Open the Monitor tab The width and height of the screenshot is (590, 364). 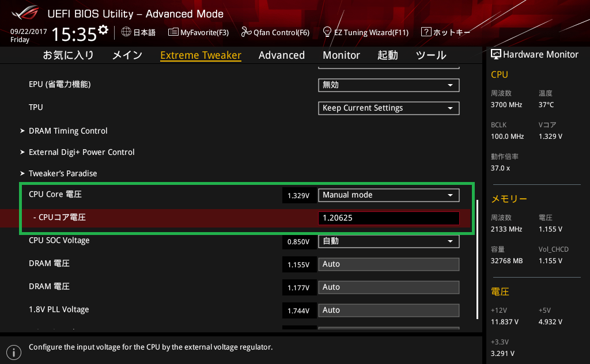pos(341,55)
